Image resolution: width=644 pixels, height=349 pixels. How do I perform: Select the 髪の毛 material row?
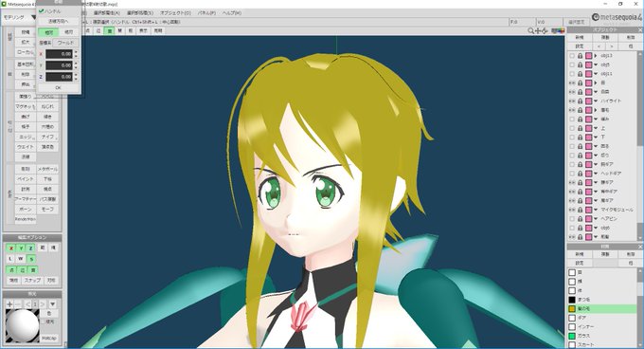pyautogui.click(x=602, y=308)
